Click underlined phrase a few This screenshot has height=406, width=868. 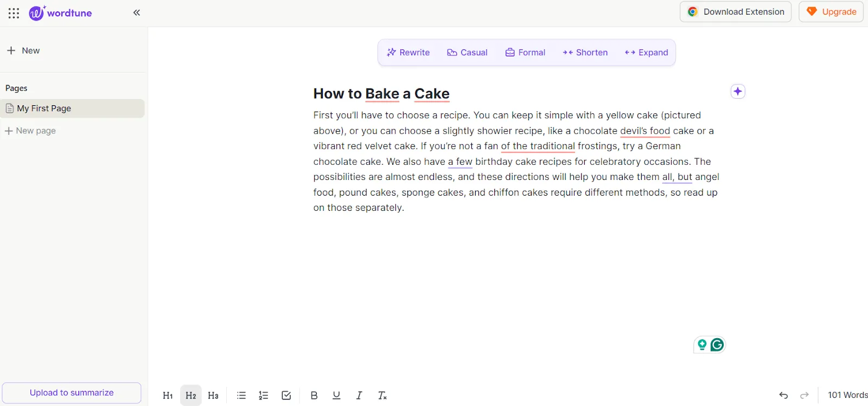point(460,162)
